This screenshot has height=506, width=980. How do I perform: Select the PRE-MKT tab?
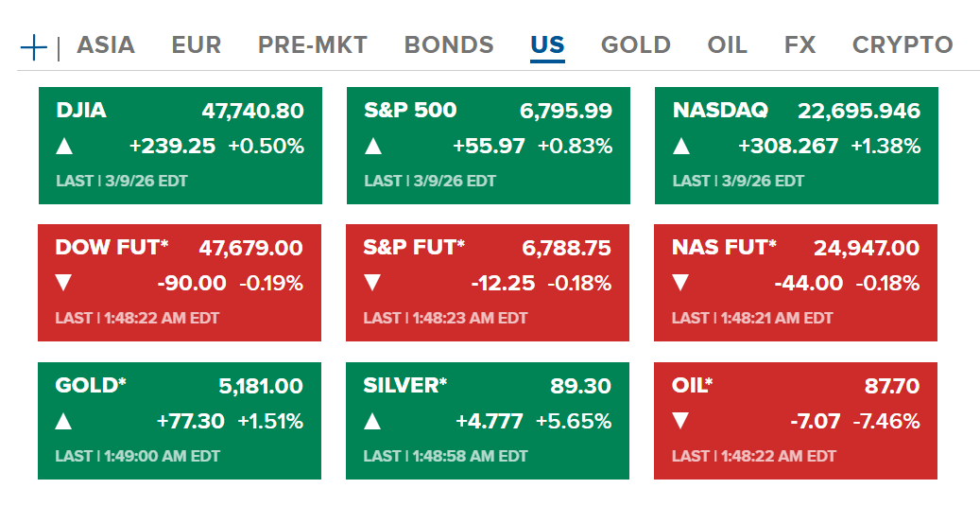pos(313,44)
